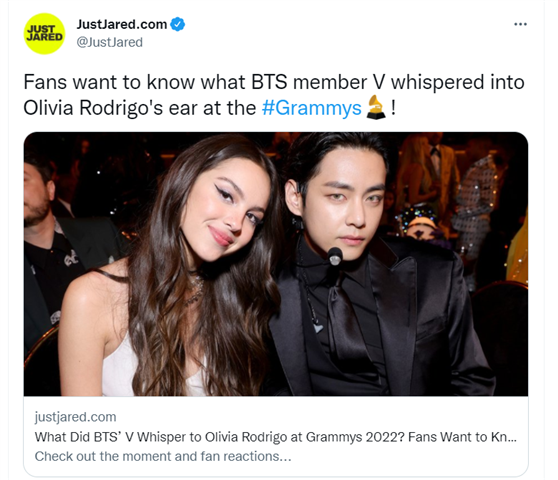Image resolution: width=558 pixels, height=480 pixels.
Task: Click the lapel microphone in the photo
Action: pos(335,256)
